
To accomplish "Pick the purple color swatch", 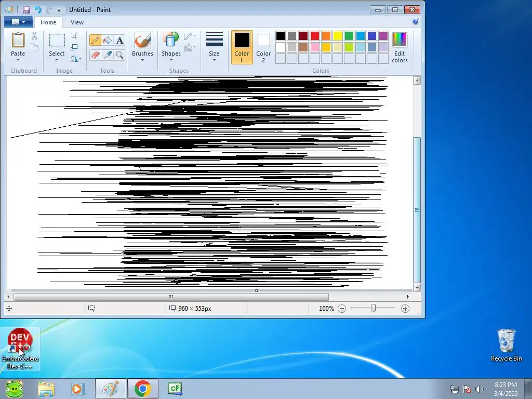I will click(383, 36).
